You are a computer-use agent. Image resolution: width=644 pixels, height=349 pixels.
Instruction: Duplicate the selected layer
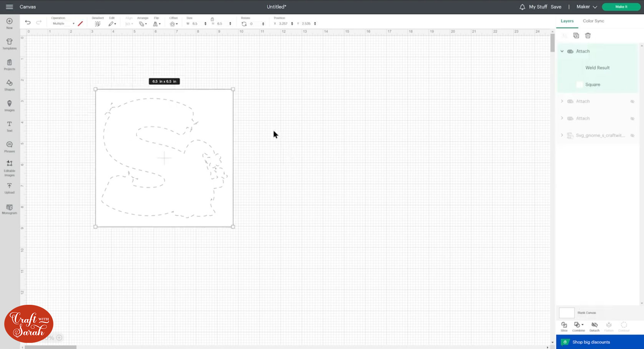pos(576,35)
